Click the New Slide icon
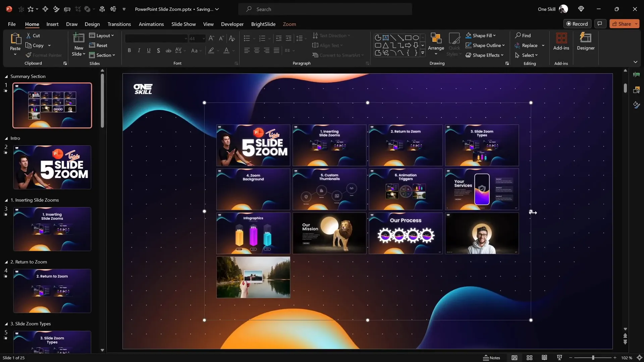The width and height of the screenshot is (644, 362). (78, 38)
